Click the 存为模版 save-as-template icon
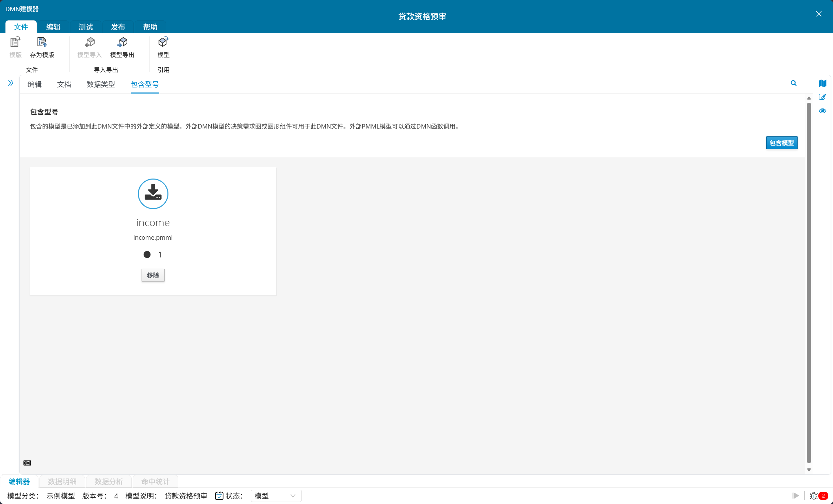This screenshot has width=833, height=504. click(x=42, y=43)
